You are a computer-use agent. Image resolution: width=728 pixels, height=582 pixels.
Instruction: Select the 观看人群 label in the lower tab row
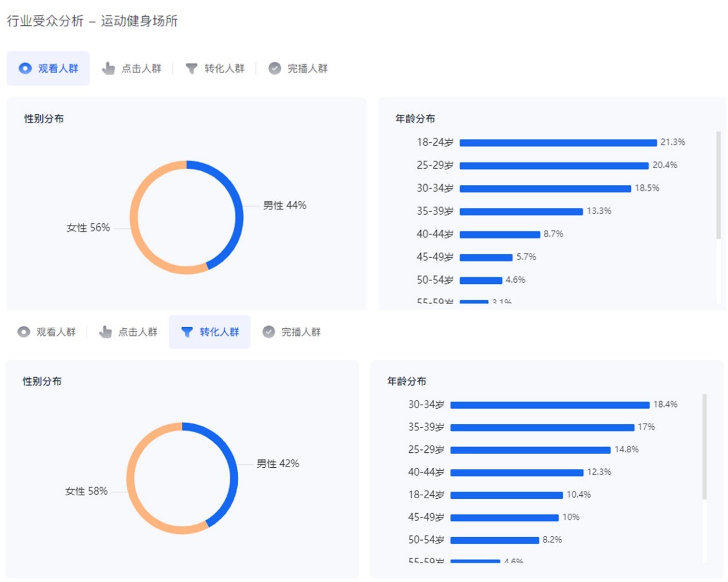tap(56, 332)
